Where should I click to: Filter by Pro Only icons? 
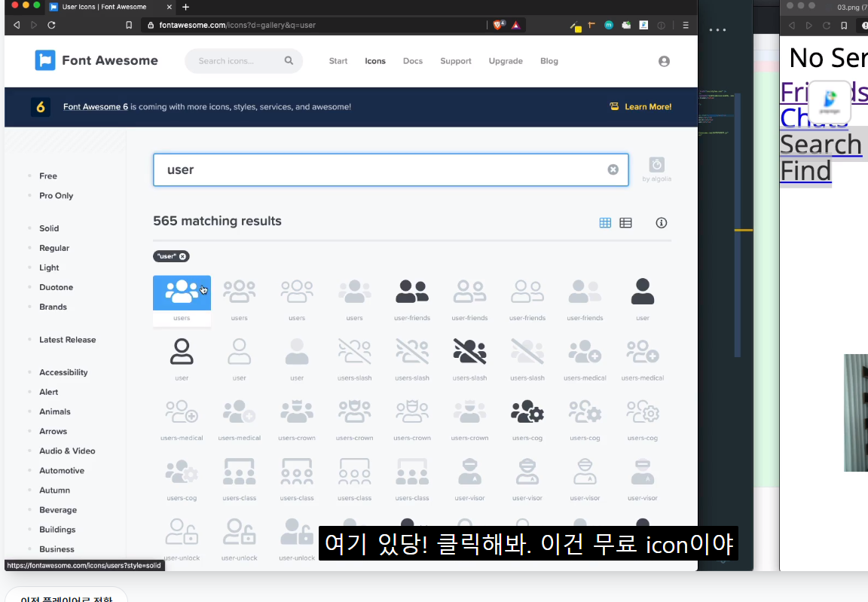[x=56, y=196]
